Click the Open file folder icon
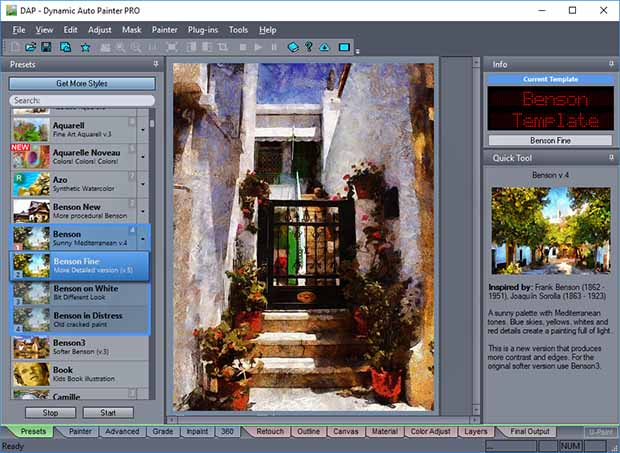The height and width of the screenshot is (453, 620). [30, 47]
